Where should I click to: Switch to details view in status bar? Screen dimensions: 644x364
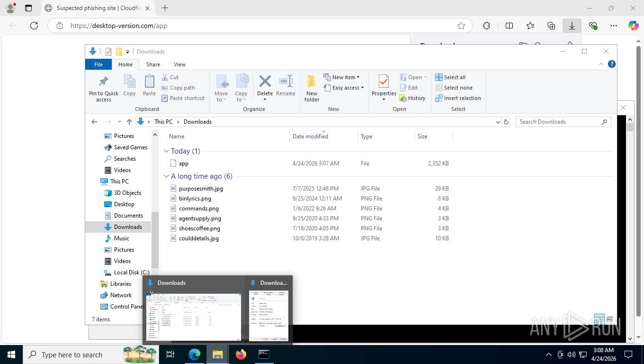click(599, 319)
